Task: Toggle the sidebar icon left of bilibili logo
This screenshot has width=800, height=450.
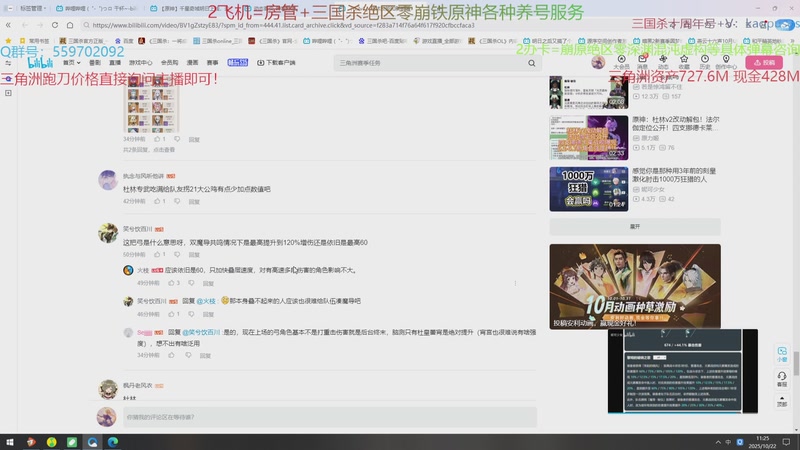Action: (8, 63)
